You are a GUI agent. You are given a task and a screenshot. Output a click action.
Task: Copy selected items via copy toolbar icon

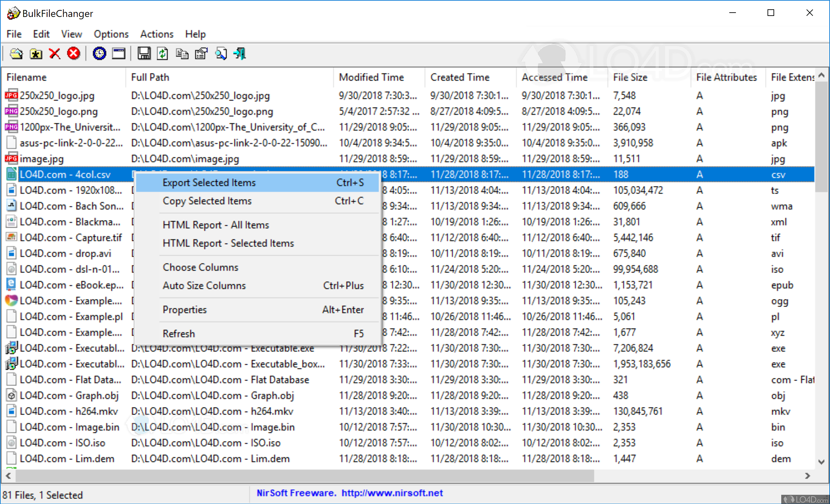(182, 53)
